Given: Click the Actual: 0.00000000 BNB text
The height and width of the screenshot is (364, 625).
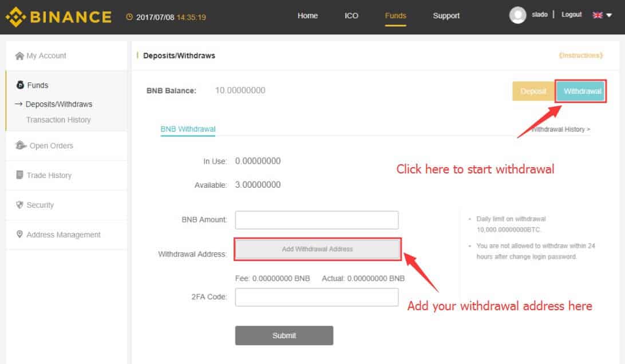Looking at the screenshot, I should tap(363, 278).
